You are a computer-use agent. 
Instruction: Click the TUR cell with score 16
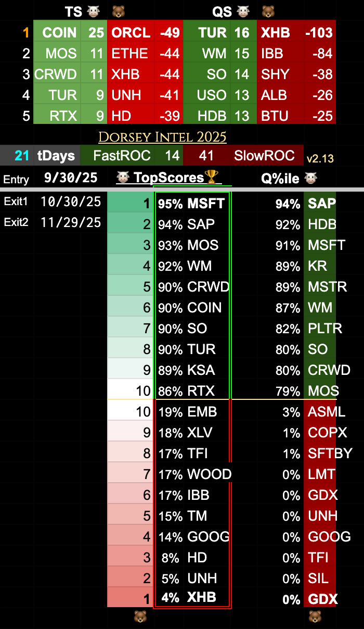[207, 32]
